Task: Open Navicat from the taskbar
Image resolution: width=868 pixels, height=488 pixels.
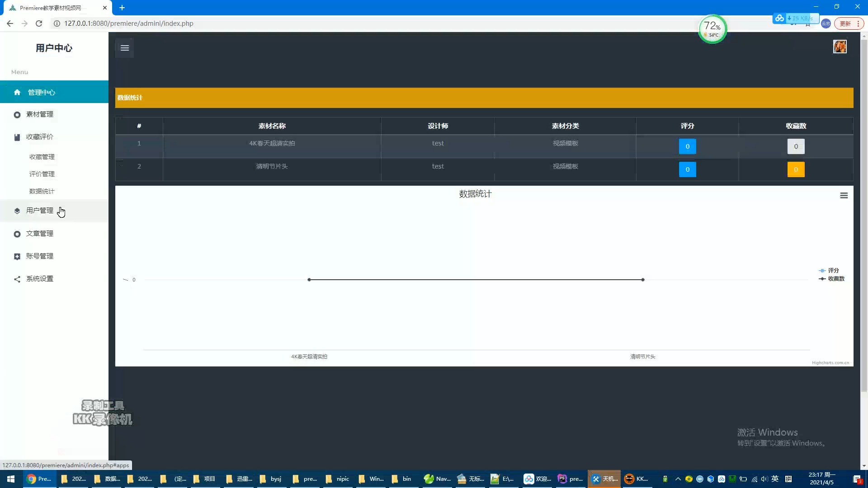Action: tap(437, 479)
